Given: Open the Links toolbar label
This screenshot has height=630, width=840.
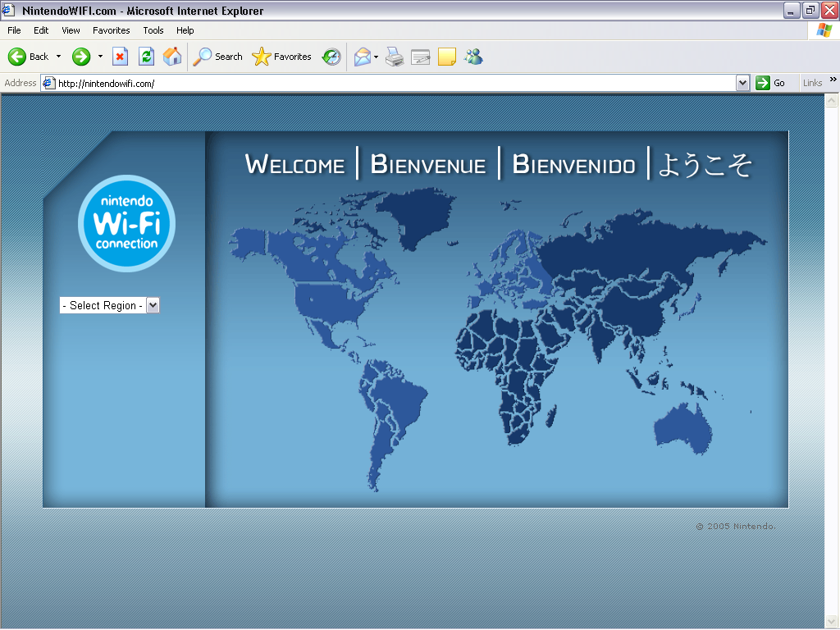Looking at the screenshot, I should (812, 83).
